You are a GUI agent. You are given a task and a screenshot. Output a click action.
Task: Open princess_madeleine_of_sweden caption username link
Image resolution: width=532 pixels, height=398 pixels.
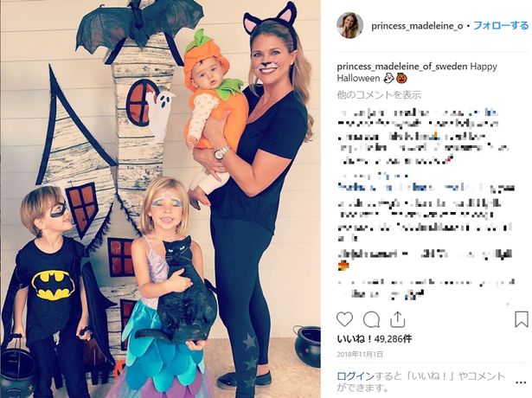click(402, 67)
